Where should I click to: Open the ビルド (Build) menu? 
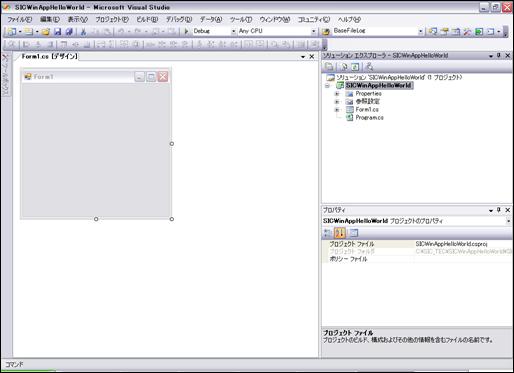click(x=147, y=19)
